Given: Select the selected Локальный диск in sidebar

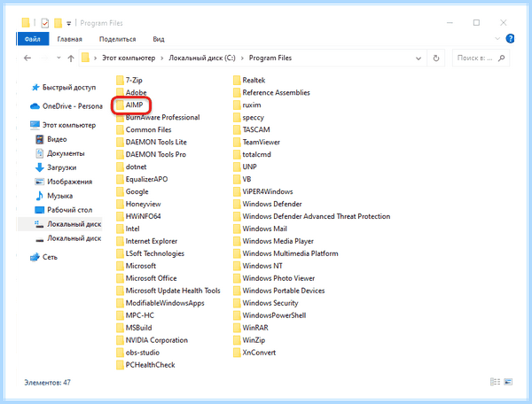Looking at the screenshot, I should point(60,224).
